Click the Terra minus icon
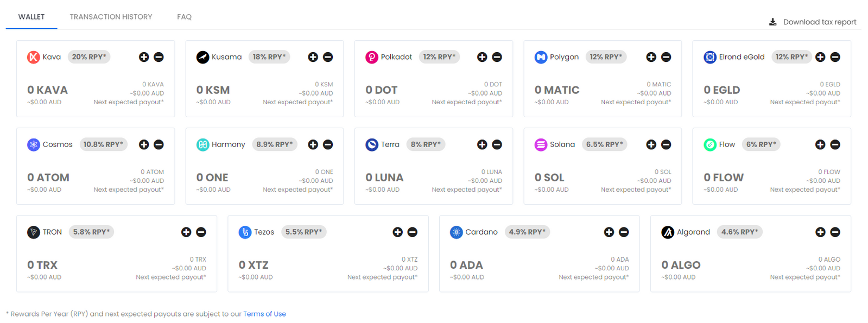The height and width of the screenshot is (323, 868). (x=497, y=144)
